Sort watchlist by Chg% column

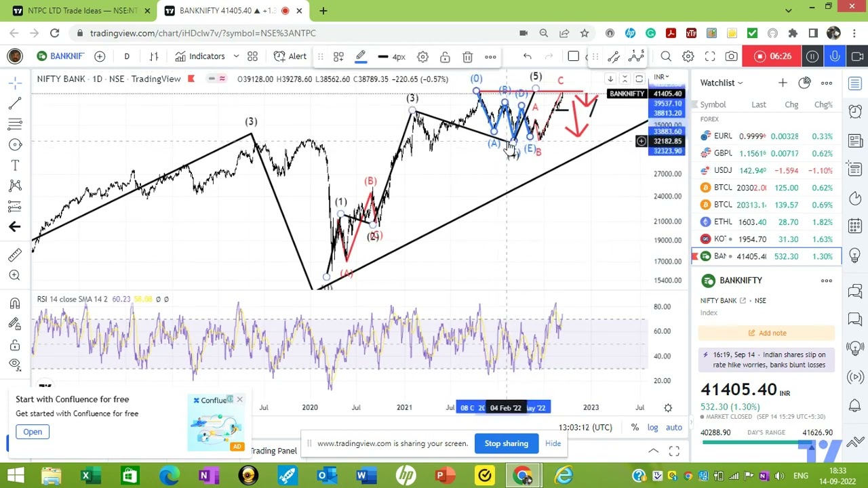(x=823, y=104)
